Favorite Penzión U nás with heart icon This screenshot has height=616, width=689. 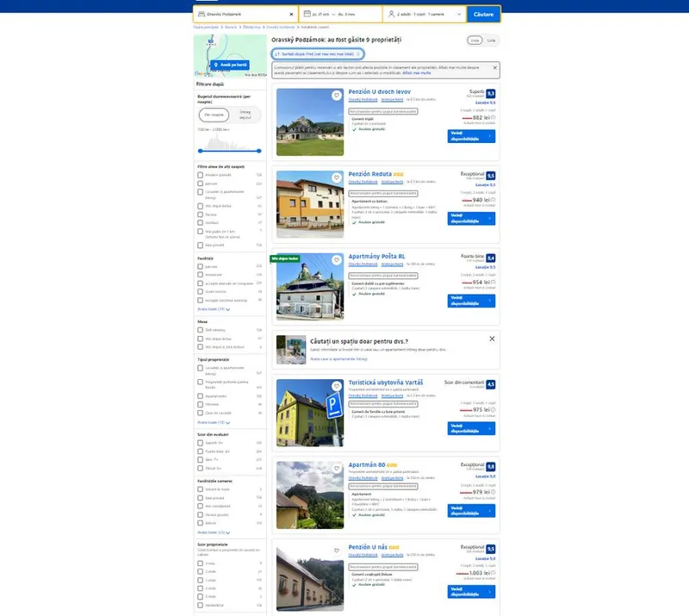[x=336, y=551]
